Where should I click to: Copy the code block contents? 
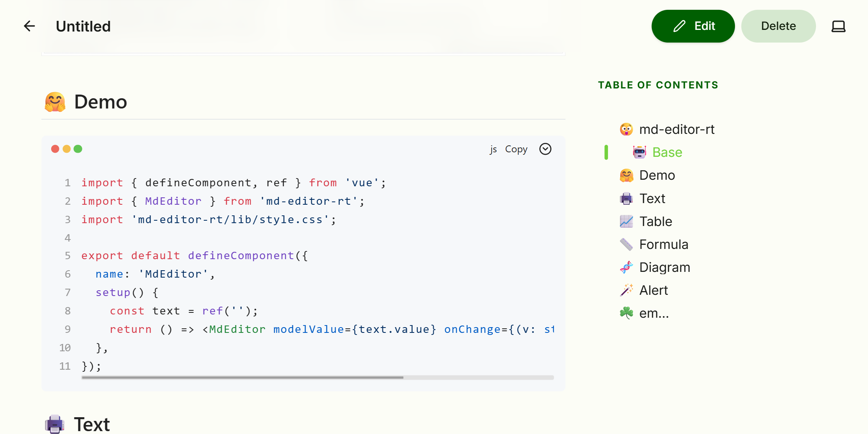(516, 149)
